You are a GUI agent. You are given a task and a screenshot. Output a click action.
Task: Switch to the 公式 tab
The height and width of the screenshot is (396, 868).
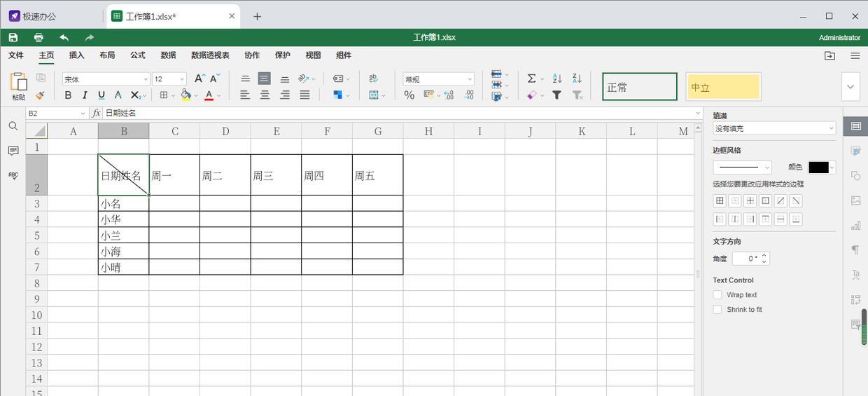(x=138, y=55)
